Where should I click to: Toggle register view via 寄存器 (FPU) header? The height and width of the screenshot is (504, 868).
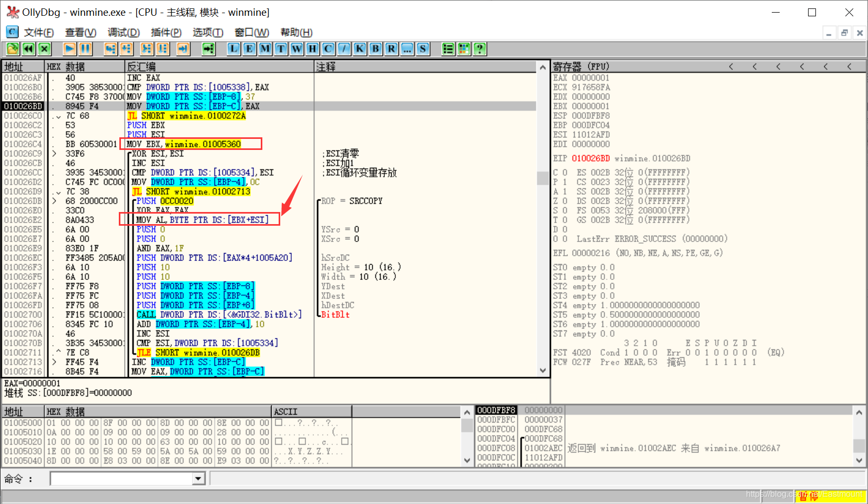click(x=581, y=67)
